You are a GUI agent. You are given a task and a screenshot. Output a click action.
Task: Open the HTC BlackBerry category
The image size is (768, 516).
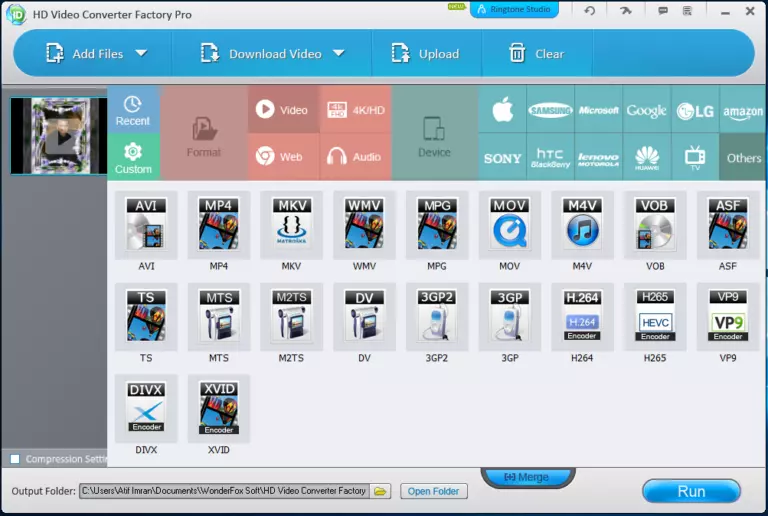pyautogui.click(x=551, y=157)
